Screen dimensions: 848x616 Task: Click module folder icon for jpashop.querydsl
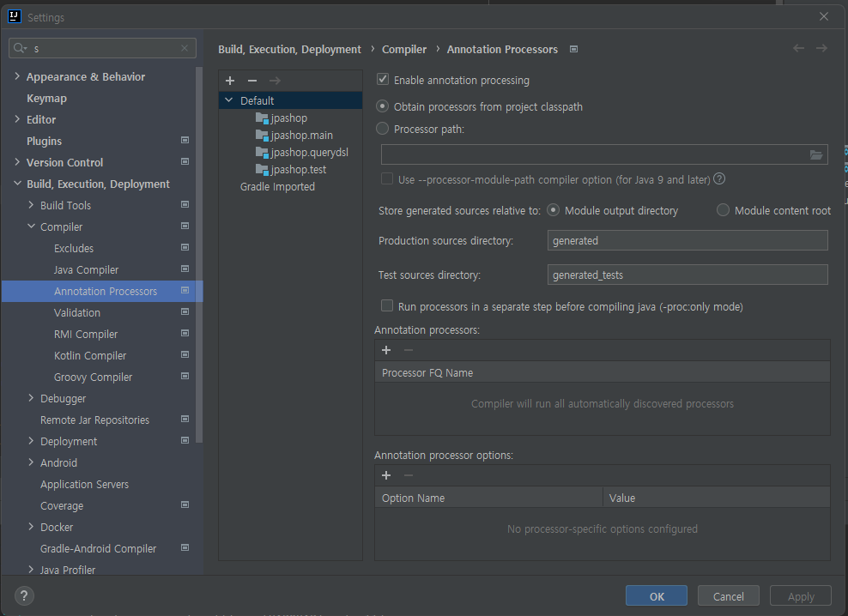[x=262, y=153]
